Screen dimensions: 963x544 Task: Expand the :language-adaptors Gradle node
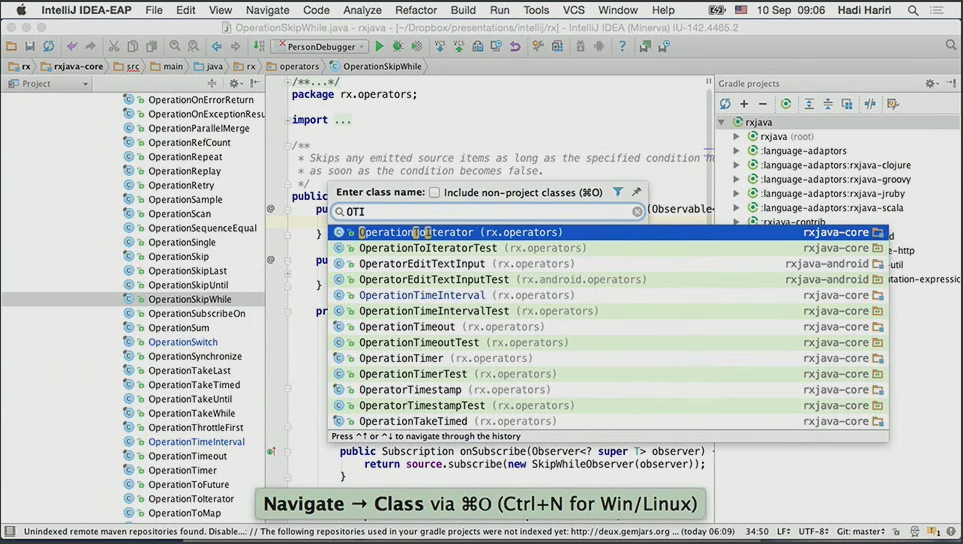pyautogui.click(x=736, y=150)
